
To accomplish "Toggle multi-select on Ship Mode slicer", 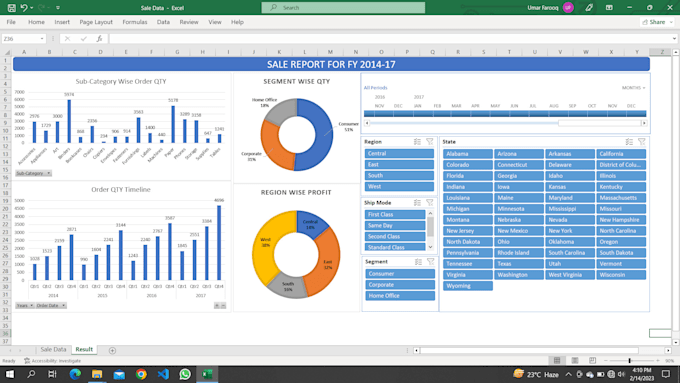I will point(417,203).
